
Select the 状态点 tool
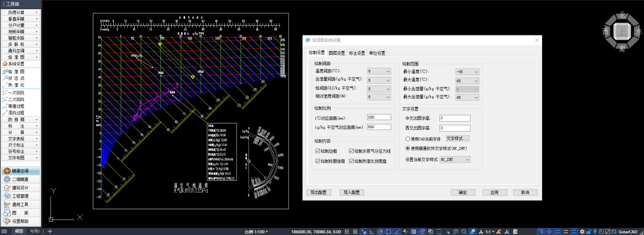coord(20,78)
